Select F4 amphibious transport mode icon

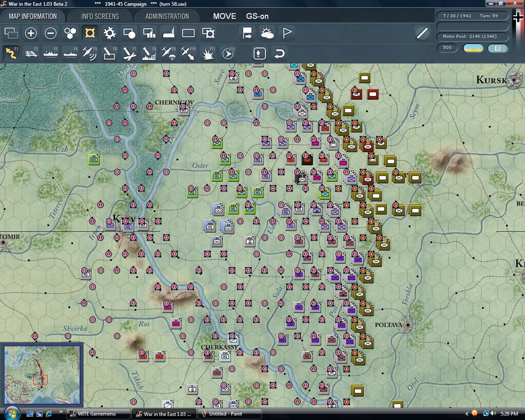point(70,53)
